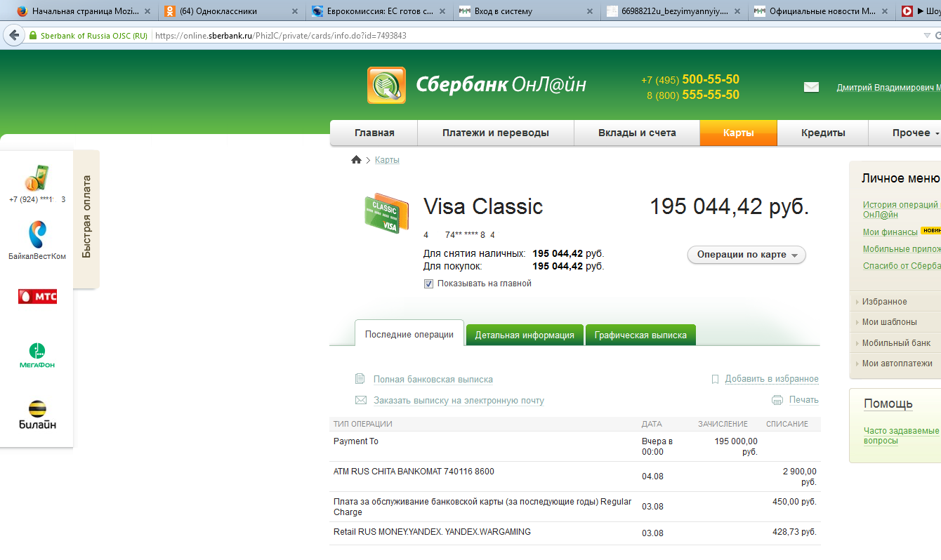
Task: Choose Билайн quick payment logo
Action: point(37,415)
